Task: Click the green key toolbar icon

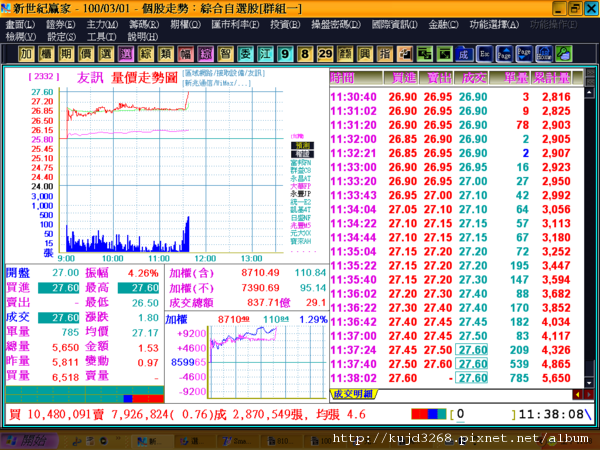Action: coord(564,54)
